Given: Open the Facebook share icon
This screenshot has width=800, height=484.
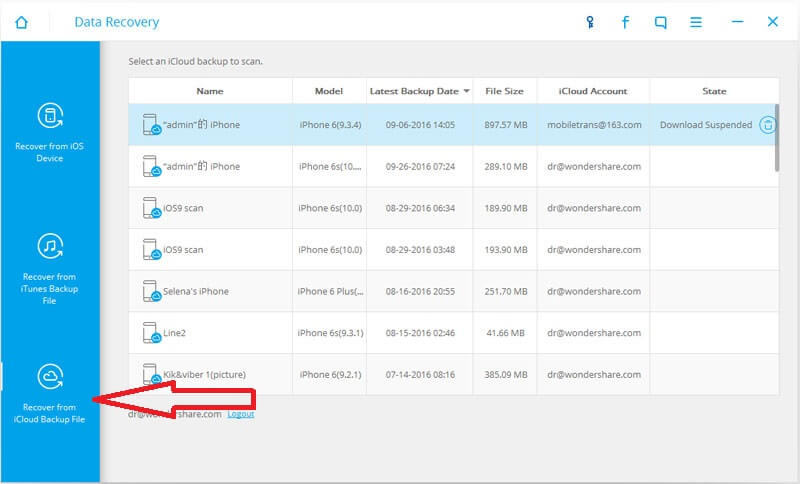Looking at the screenshot, I should pos(625,22).
